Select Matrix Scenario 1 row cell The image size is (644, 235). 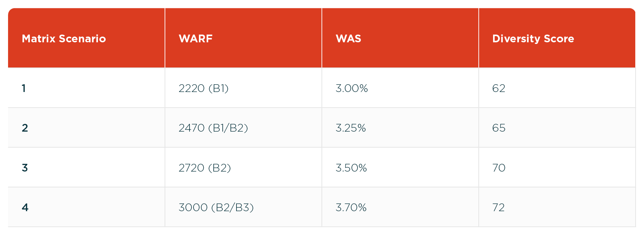point(24,88)
